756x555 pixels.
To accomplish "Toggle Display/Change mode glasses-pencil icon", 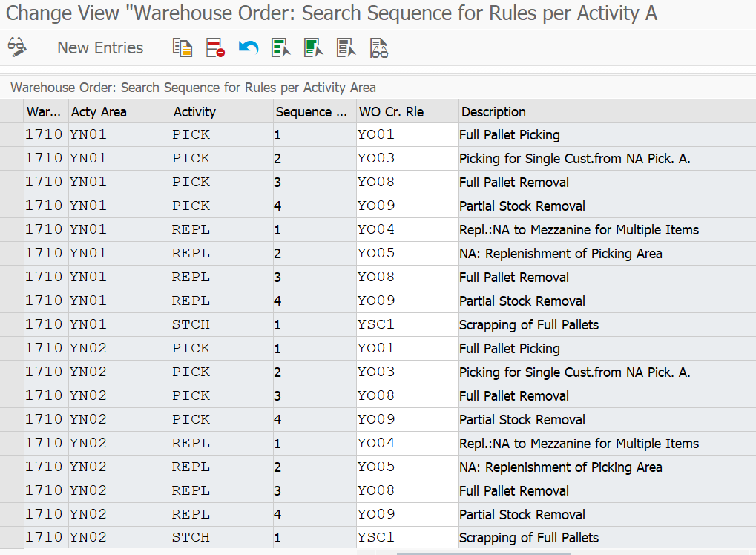I will (17, 48).
